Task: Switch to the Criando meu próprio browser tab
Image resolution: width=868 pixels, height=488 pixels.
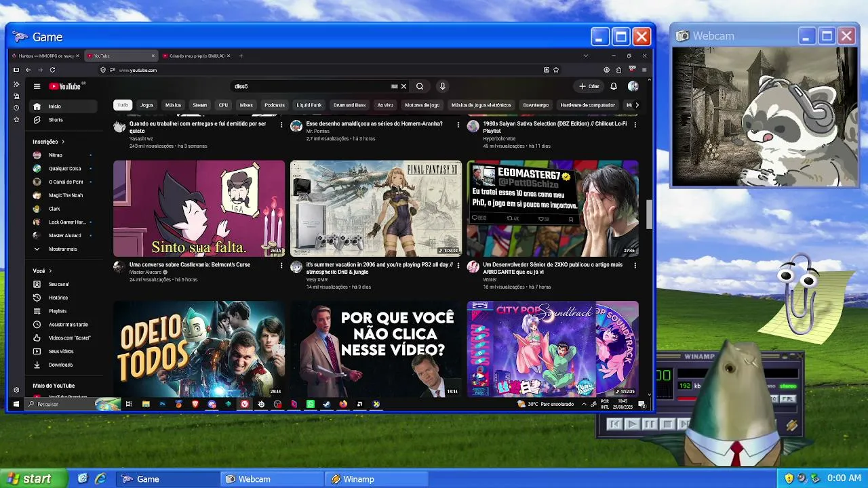Action: 197,56
